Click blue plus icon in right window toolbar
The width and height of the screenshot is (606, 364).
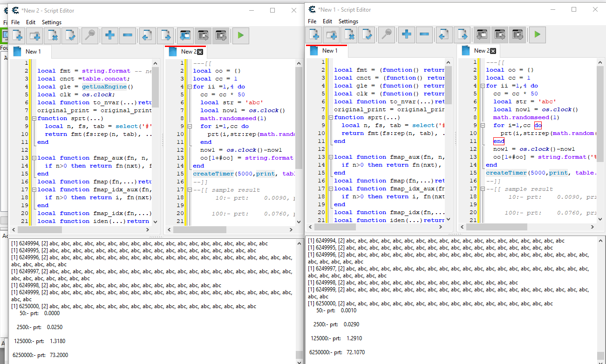pyautogui.click(x=407, y=35)
